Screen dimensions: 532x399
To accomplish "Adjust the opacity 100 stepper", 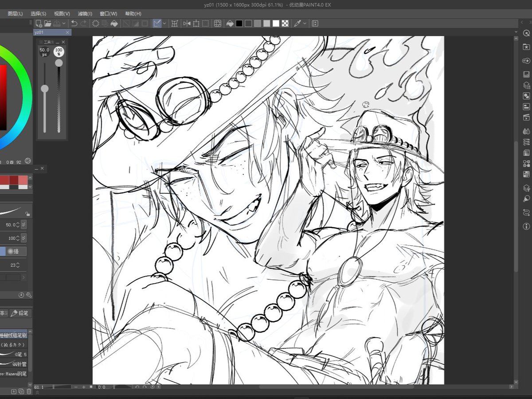I will pyautogui.click(x=18, y=238).
